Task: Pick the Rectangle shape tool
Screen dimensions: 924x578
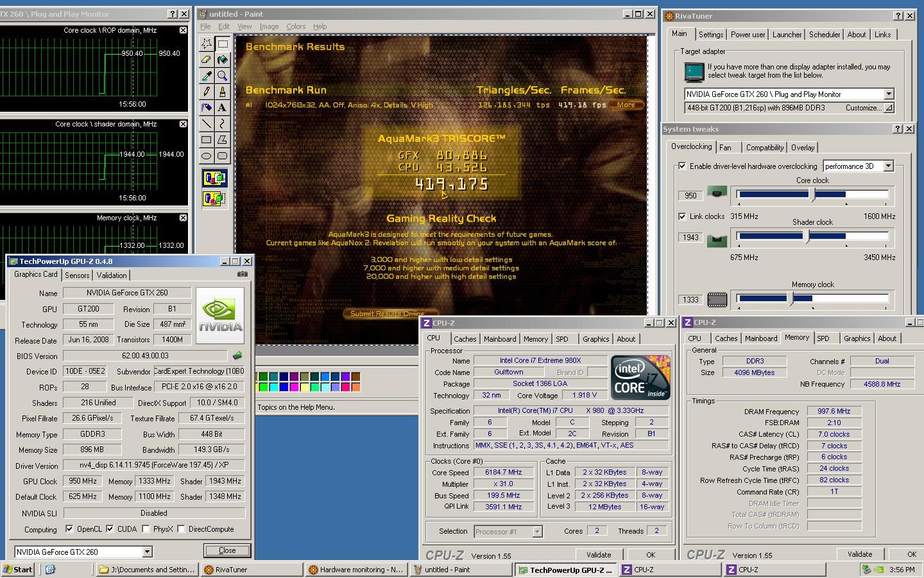Action: click(x=206, y=139)
